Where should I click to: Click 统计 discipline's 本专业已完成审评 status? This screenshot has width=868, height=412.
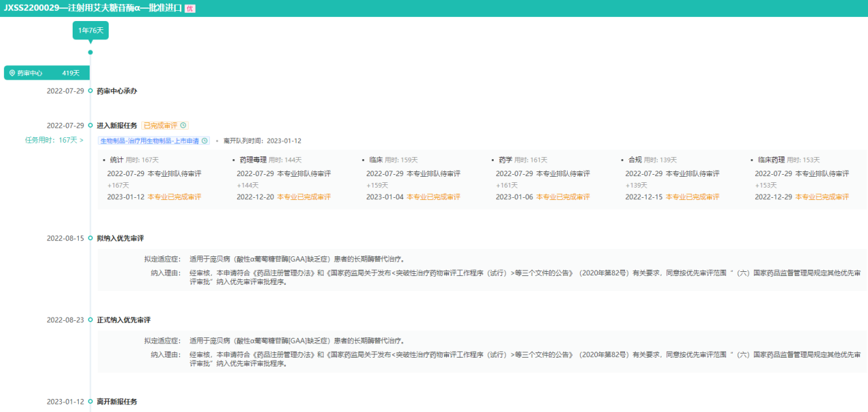tap(175, 197)
